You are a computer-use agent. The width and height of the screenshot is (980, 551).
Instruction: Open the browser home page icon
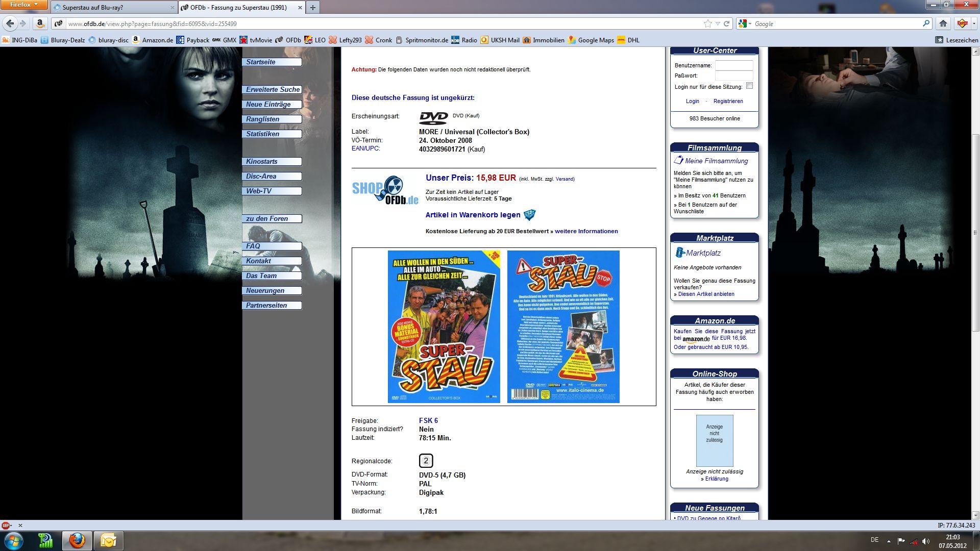(943, 23)
